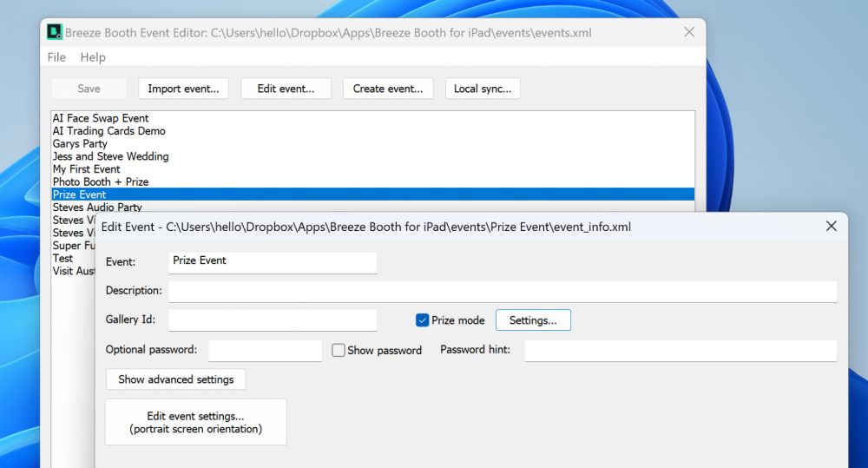This screenshot has height=468, width=868.
Task: Uncheck the Prize mode checkbox
Action: pos(423,320)
